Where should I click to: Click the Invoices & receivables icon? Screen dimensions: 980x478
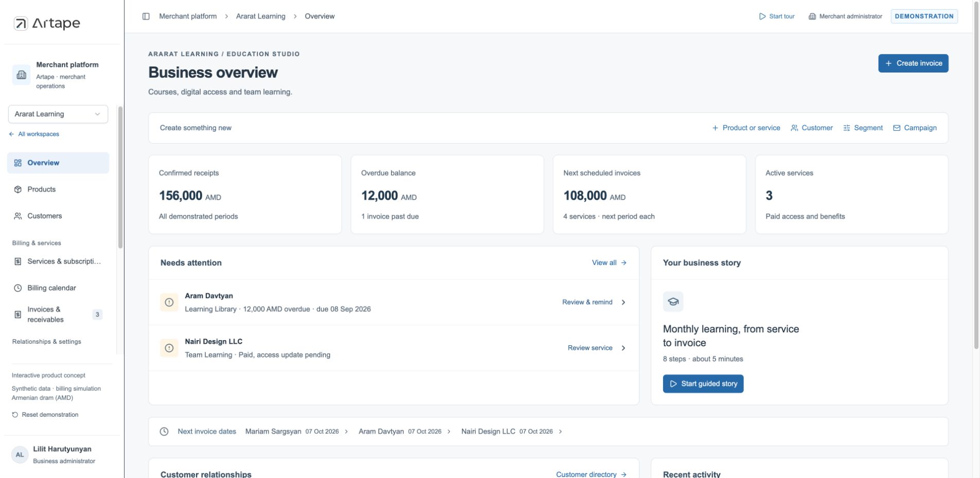(x=18, y=314)
